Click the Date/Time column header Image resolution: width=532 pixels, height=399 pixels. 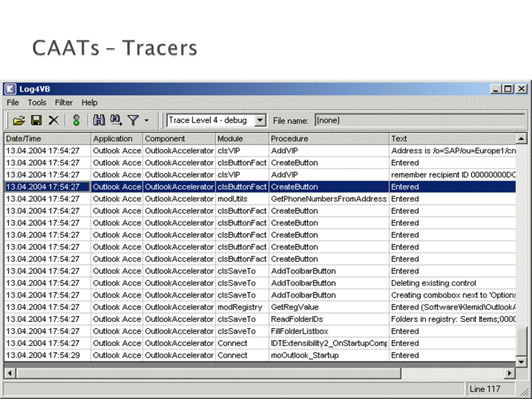tap(48, 139)
